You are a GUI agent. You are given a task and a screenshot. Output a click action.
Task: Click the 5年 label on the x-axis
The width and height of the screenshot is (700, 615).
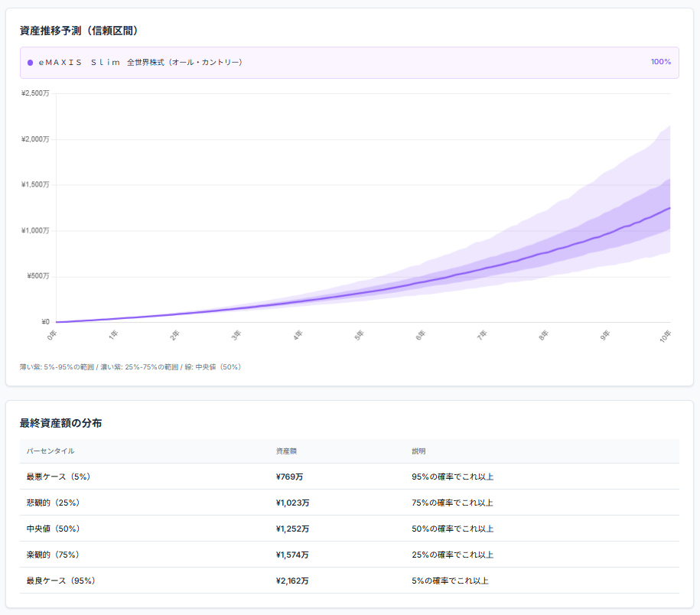point(358,335)
